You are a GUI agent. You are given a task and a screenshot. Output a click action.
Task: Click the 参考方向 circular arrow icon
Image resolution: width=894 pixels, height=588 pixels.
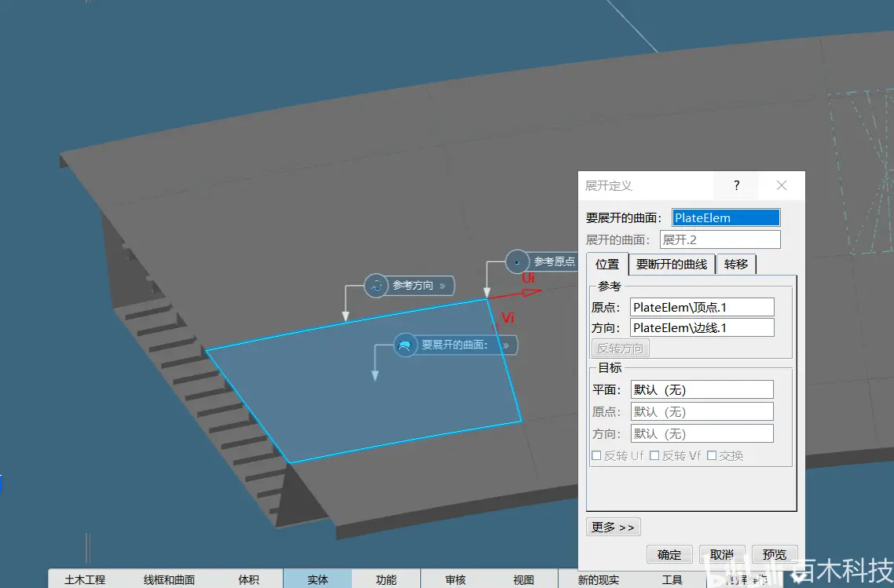(x=376, y=286)
